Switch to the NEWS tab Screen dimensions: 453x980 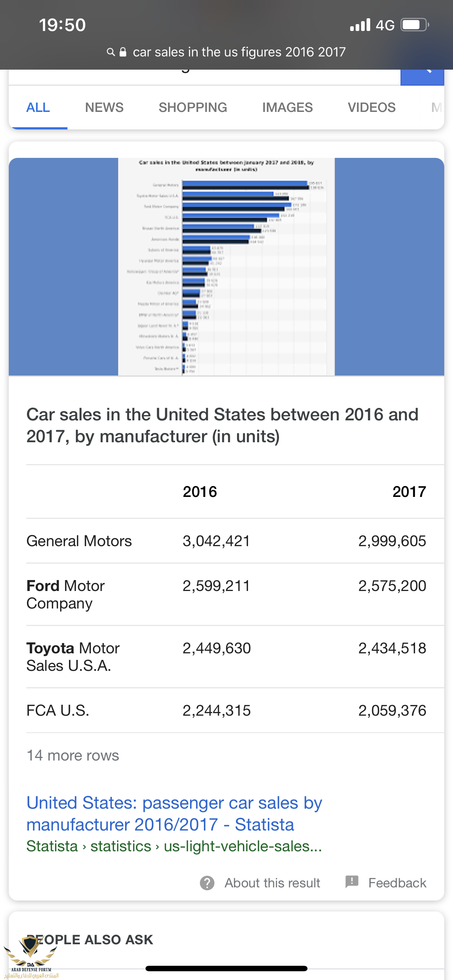[104, 107]
